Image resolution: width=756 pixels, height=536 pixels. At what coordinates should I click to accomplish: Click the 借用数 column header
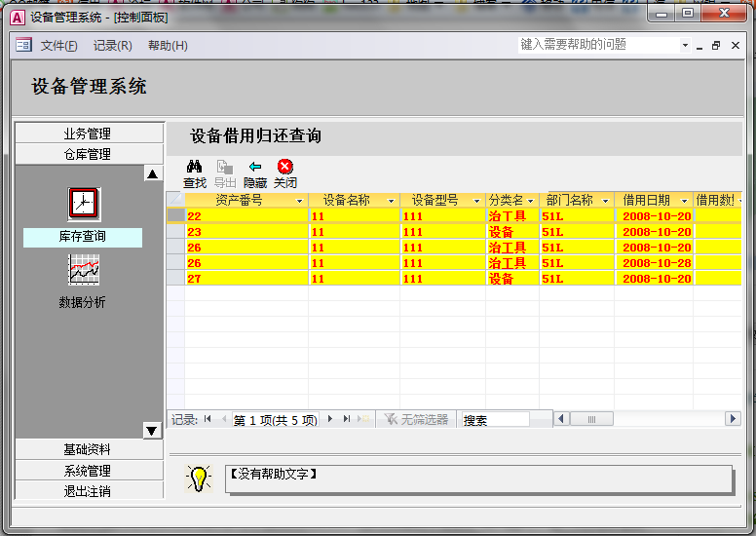717,200
